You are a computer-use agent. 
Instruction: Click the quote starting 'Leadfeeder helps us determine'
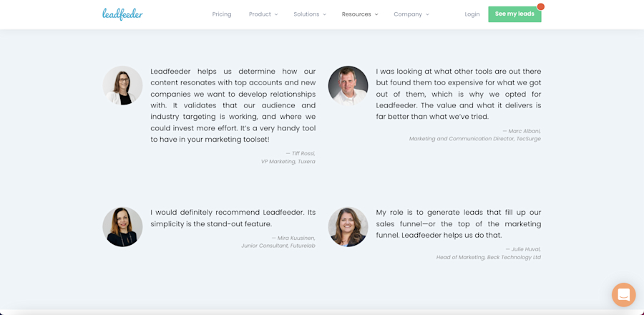coord(233,105)
